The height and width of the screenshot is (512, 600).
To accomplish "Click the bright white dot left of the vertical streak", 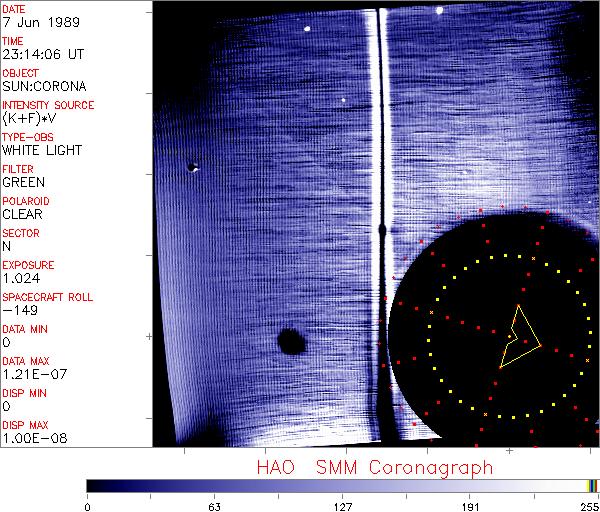I will (x=308, y=29).
